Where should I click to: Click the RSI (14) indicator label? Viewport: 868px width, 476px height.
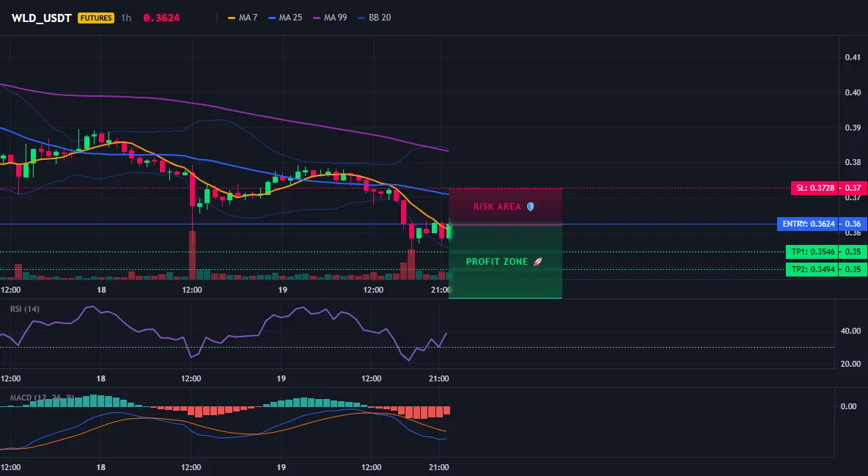pyautogui.click(x=25, y=309)
